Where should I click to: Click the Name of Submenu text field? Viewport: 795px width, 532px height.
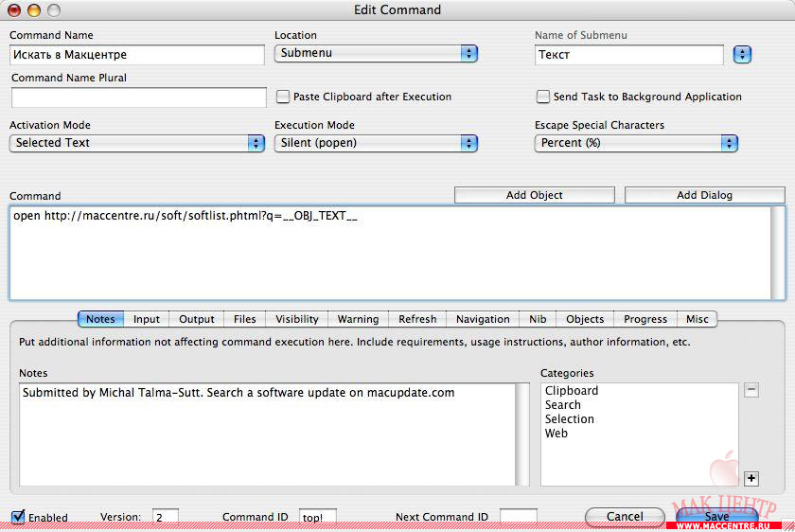[628, 55]
